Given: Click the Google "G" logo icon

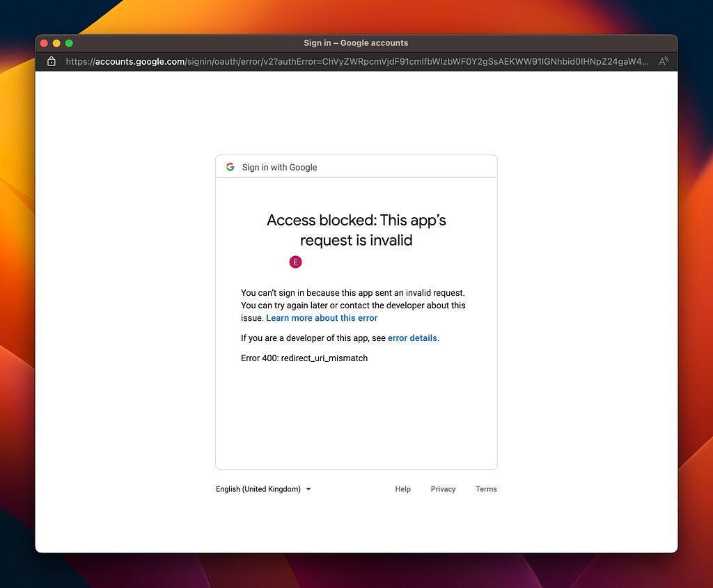Looking at the screenshot, I should click(230, 167).
